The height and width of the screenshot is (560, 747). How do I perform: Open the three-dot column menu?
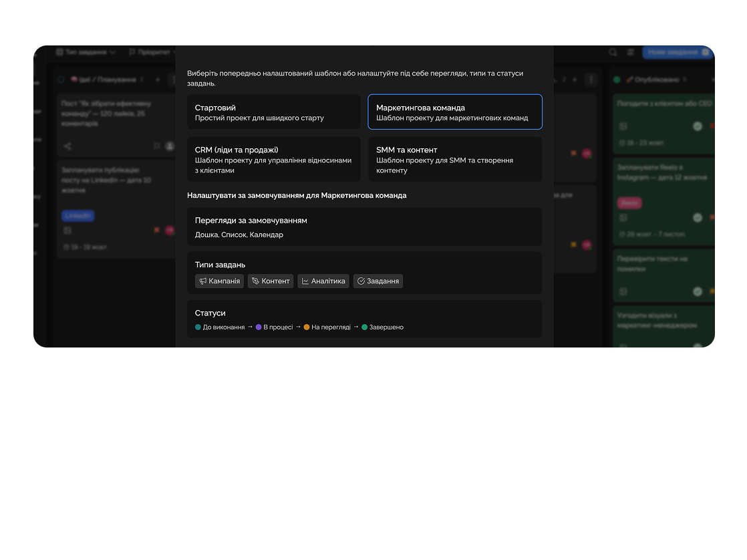coord(591,80)
